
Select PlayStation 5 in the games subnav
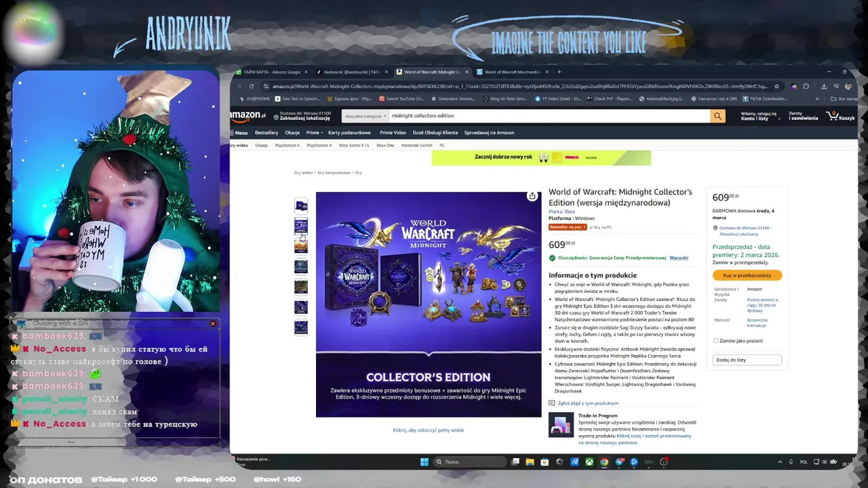coord(288,145)
